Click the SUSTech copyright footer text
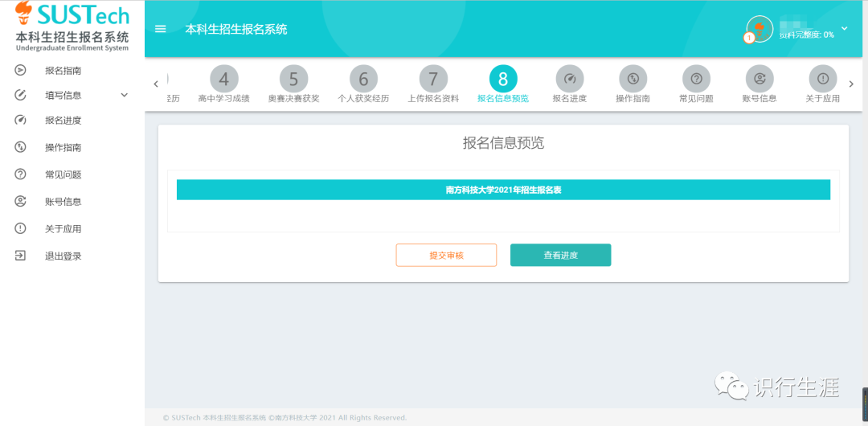Screen dimensions: 868x426 point(285,418)
